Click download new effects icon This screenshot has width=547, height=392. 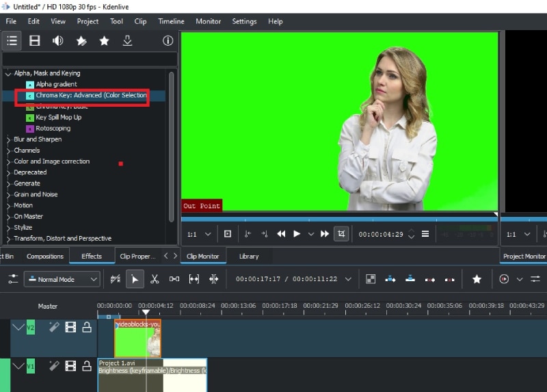pos(127,41)
